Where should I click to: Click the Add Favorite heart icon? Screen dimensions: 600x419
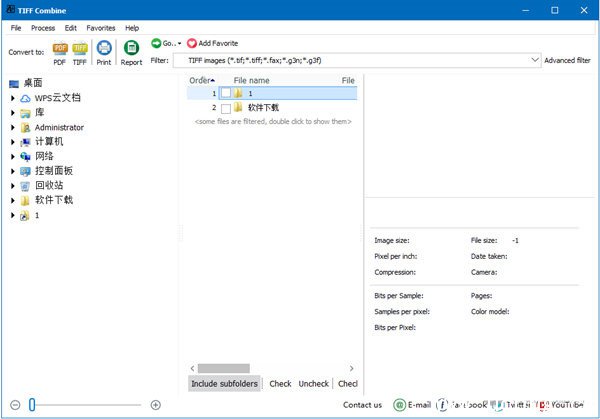click(192, 43)
